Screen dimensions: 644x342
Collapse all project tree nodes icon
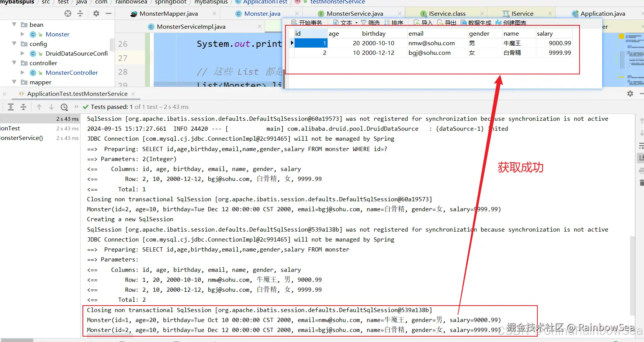tap(80, 13)
